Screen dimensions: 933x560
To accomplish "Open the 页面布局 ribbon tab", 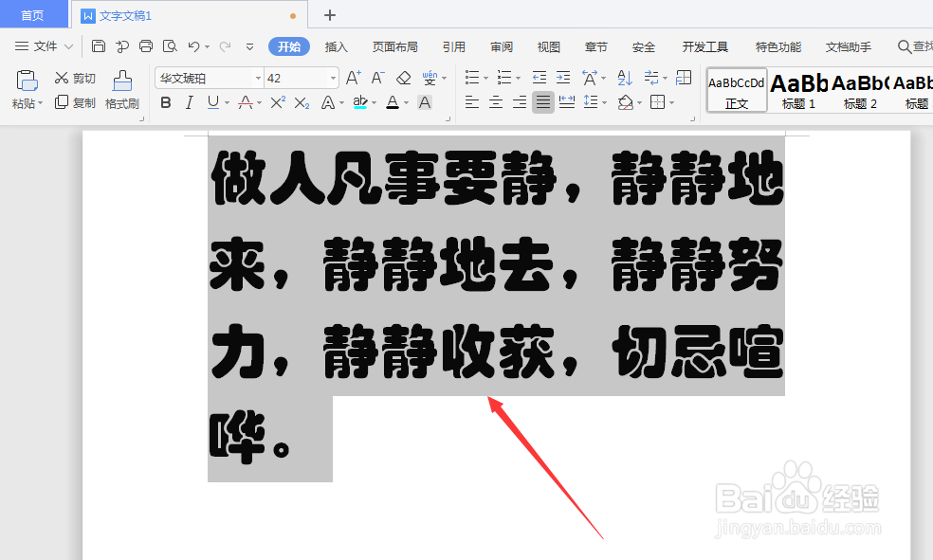I will [395, 47].
